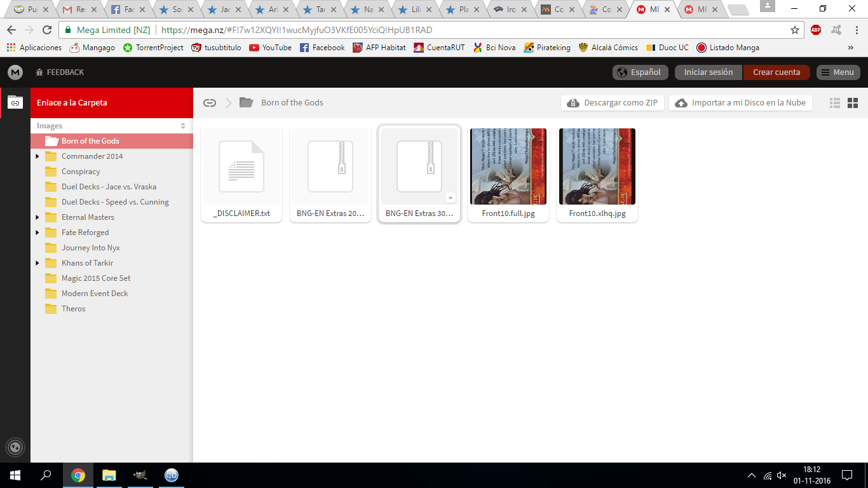Open the Conspiracy folder
The height and width of the screenshot is (488, 868).
pos(81,172)
